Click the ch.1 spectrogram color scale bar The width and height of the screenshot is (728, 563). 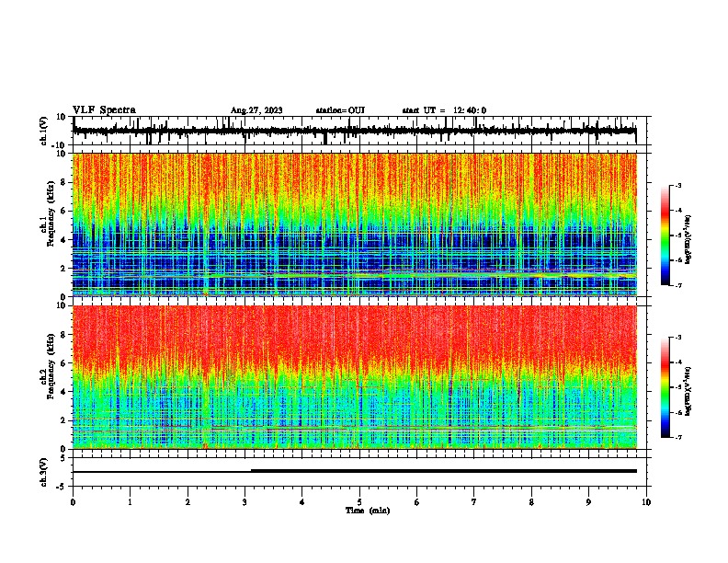click(x=665, y=236)
